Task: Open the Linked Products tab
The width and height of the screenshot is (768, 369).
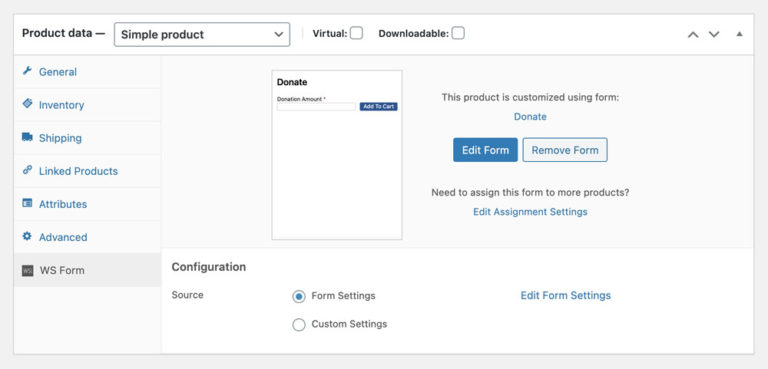Action: [x=87, y=171]
